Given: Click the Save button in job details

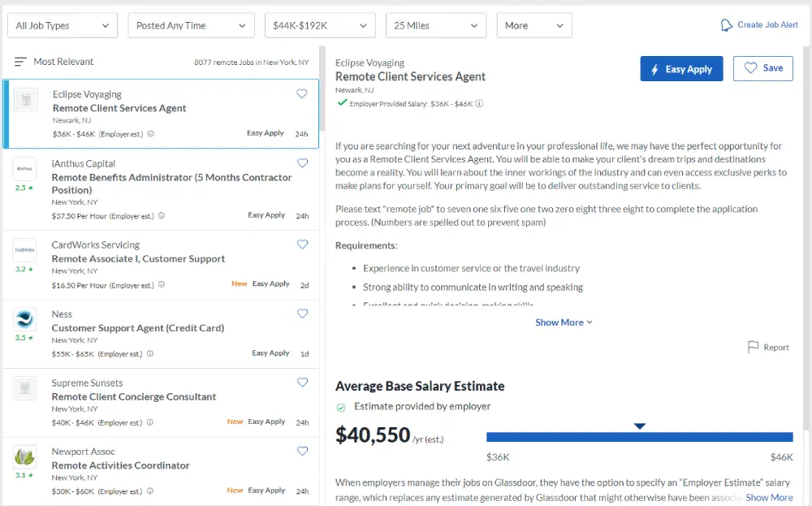Looking at the screenshot, I should click(x=762, y=68).
